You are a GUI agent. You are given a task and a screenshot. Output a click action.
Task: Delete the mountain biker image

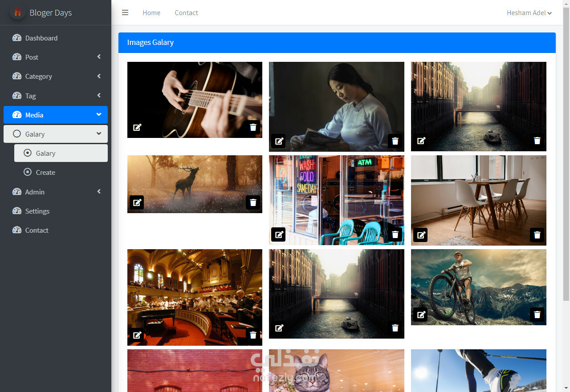pos(537,315)
